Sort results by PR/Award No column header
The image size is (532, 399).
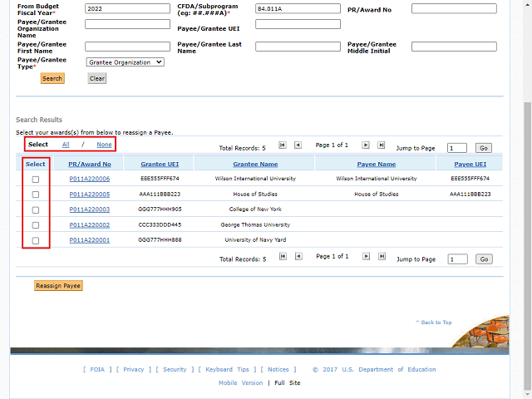(89, 165)
